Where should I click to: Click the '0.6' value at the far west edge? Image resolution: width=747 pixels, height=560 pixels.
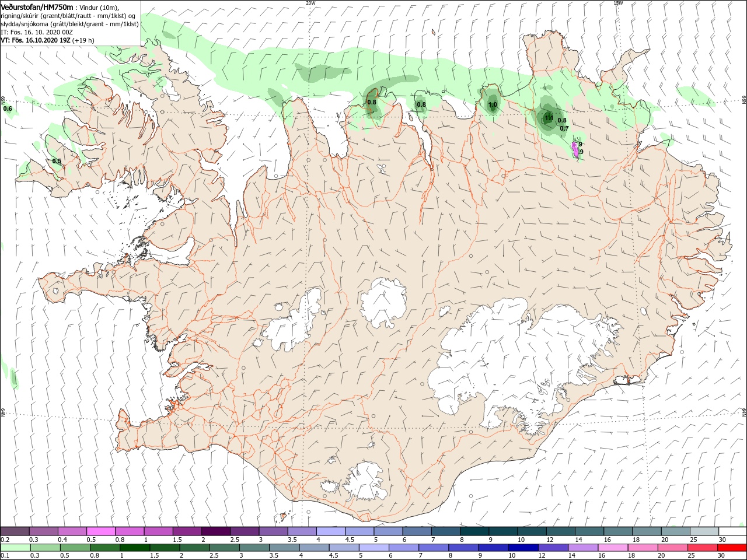tap(8, 108)
